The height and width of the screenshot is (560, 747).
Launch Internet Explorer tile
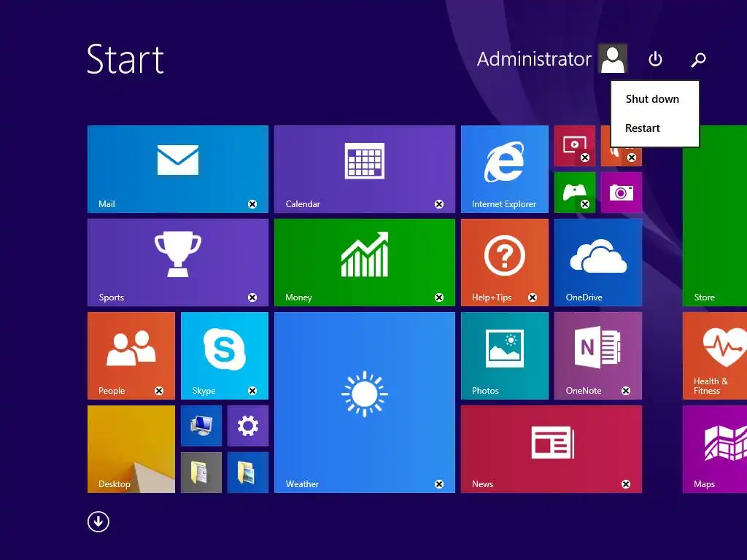point(505,169)
